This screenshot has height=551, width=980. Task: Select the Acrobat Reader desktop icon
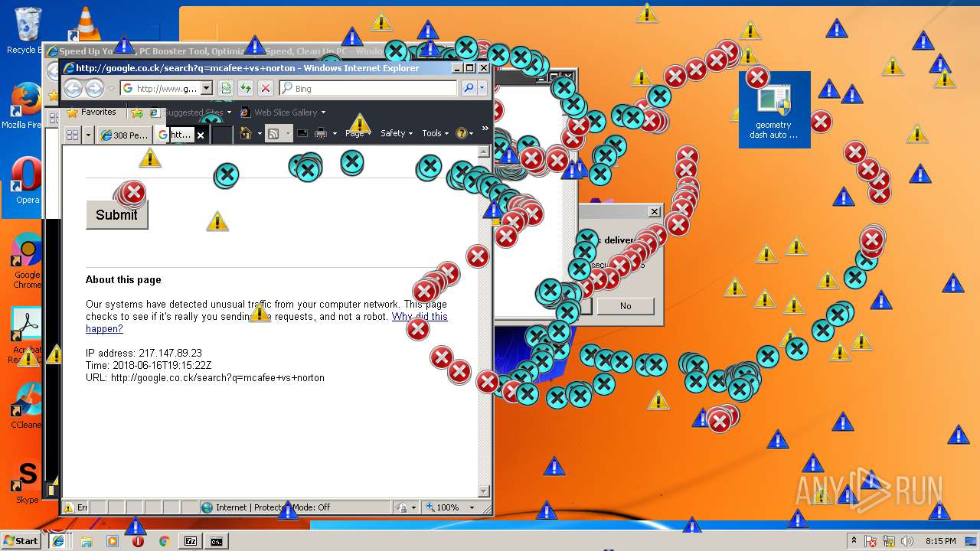26,335
